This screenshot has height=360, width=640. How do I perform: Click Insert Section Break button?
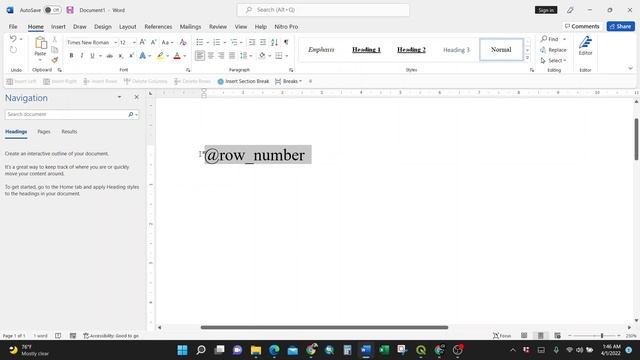click(x=243, y=81)
